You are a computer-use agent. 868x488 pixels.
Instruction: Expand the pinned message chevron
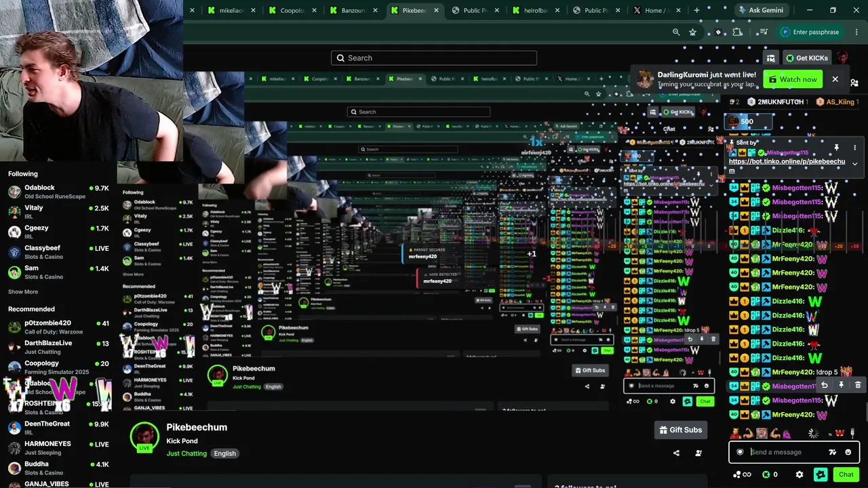click(854, 163)
